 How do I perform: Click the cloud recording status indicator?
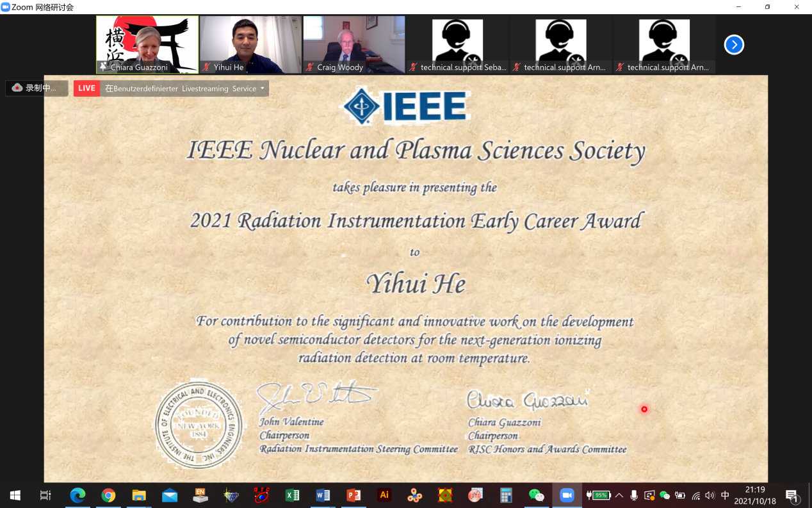click(x=37, y=88)
